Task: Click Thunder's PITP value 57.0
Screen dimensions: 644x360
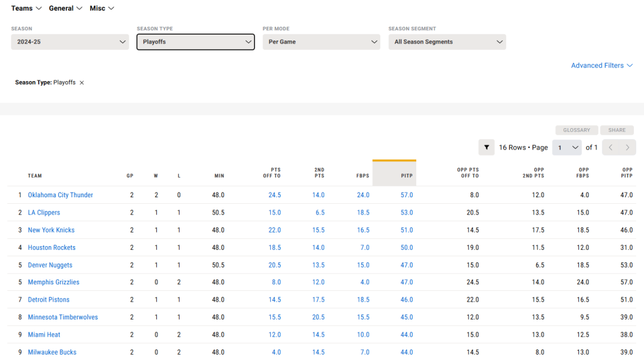Action: coord(407,195)
